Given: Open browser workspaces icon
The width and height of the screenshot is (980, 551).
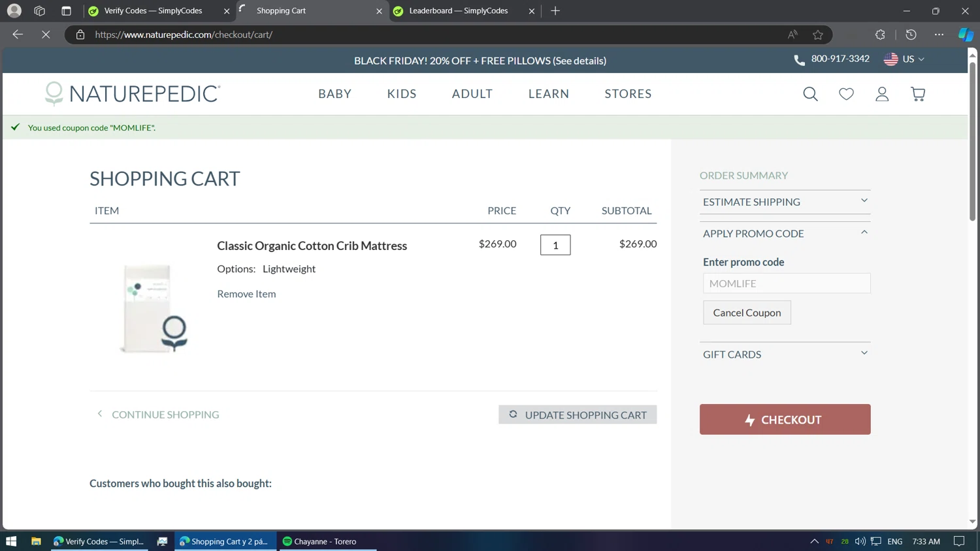Looking at the screenshot, I should (x=40, y=10).
